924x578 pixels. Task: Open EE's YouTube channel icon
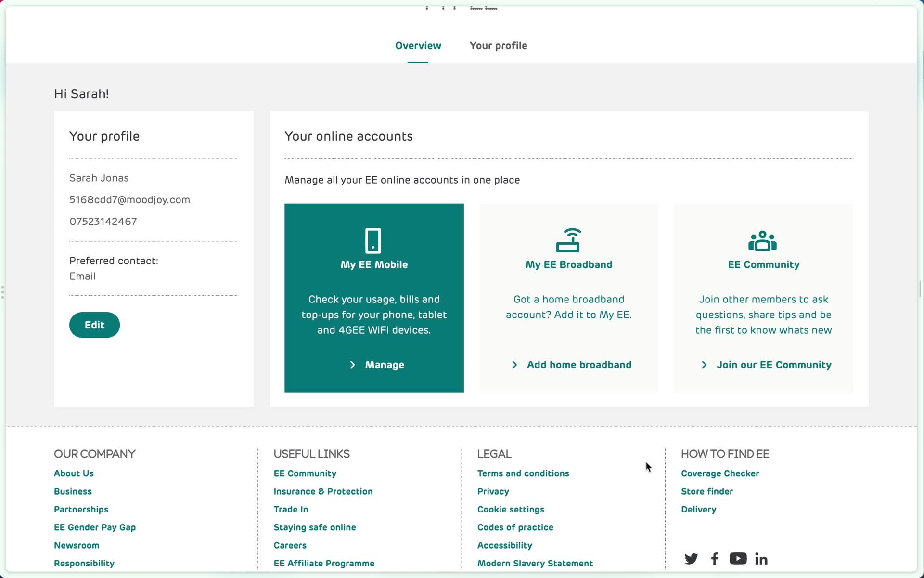click(x=738, y=559)
